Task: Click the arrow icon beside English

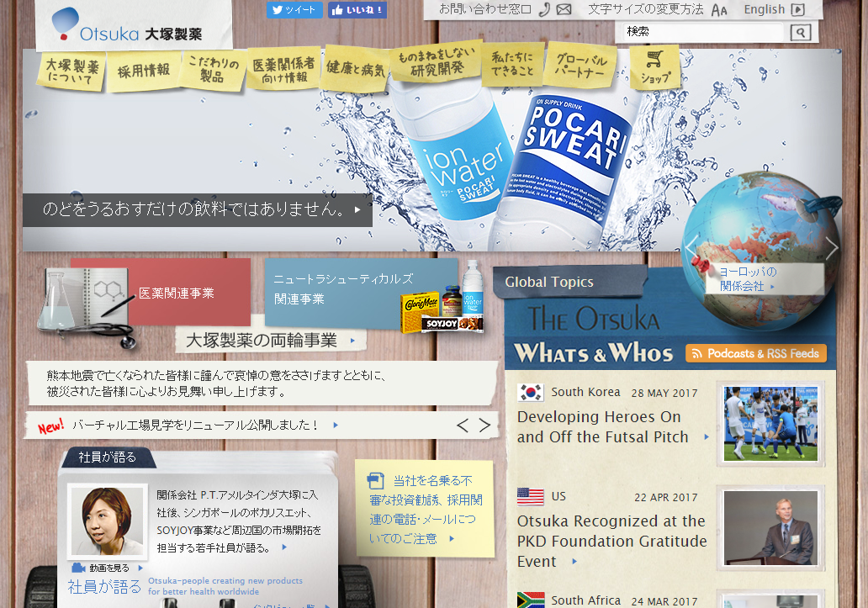Action: 797,9
